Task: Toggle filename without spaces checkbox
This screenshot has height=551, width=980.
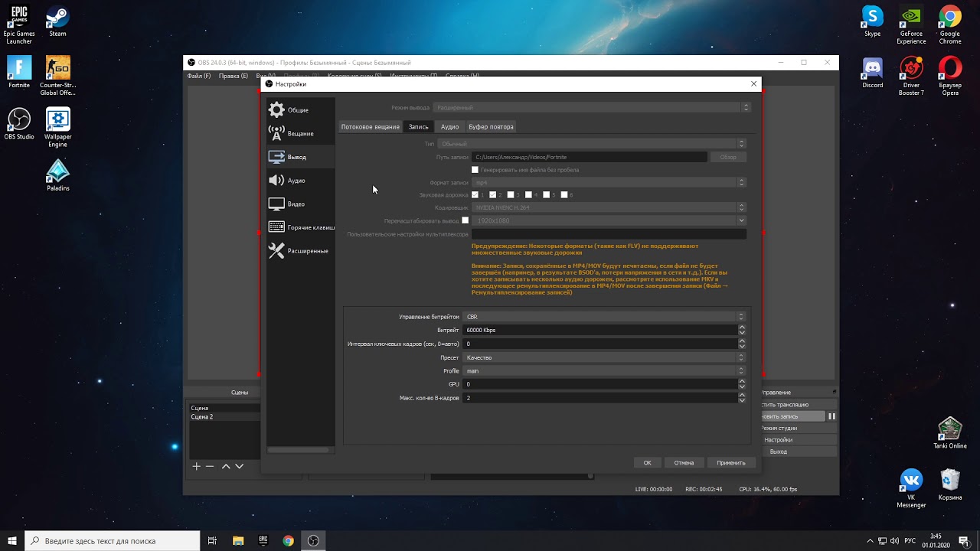Action: click(475, 170)
